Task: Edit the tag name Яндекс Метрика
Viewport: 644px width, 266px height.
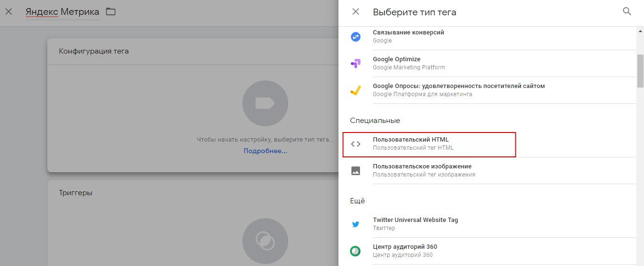Action: tap(62, 11)
